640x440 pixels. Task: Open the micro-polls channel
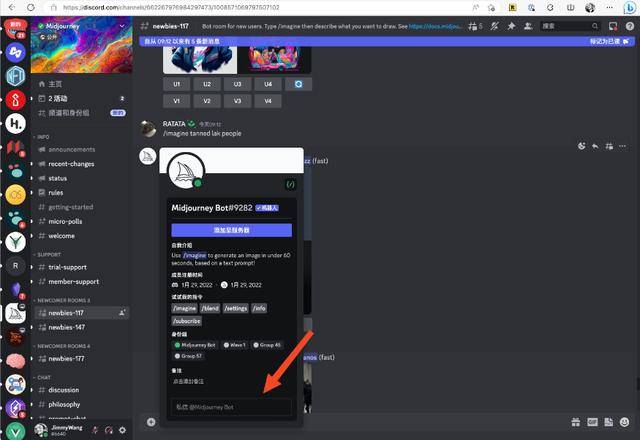(80, 221)
